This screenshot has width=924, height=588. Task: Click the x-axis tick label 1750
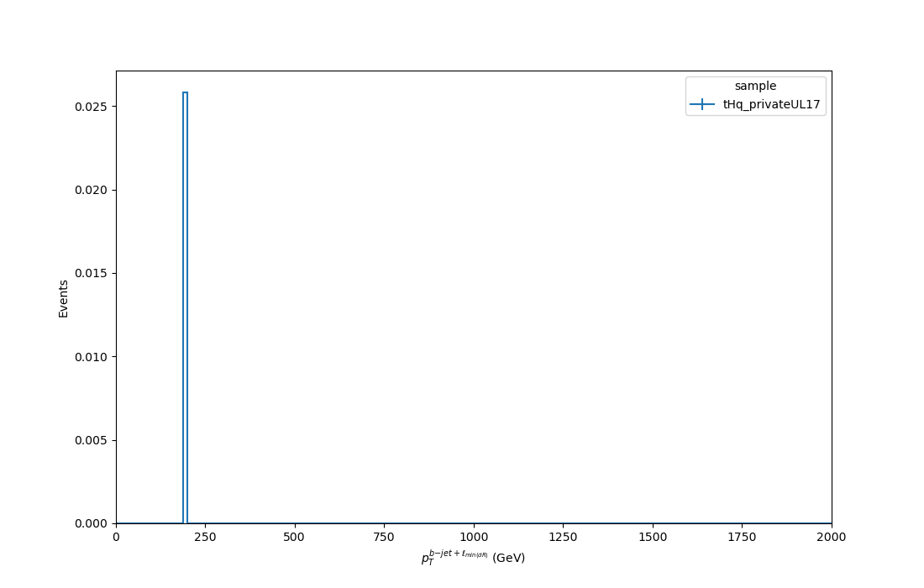click(742, 537)
